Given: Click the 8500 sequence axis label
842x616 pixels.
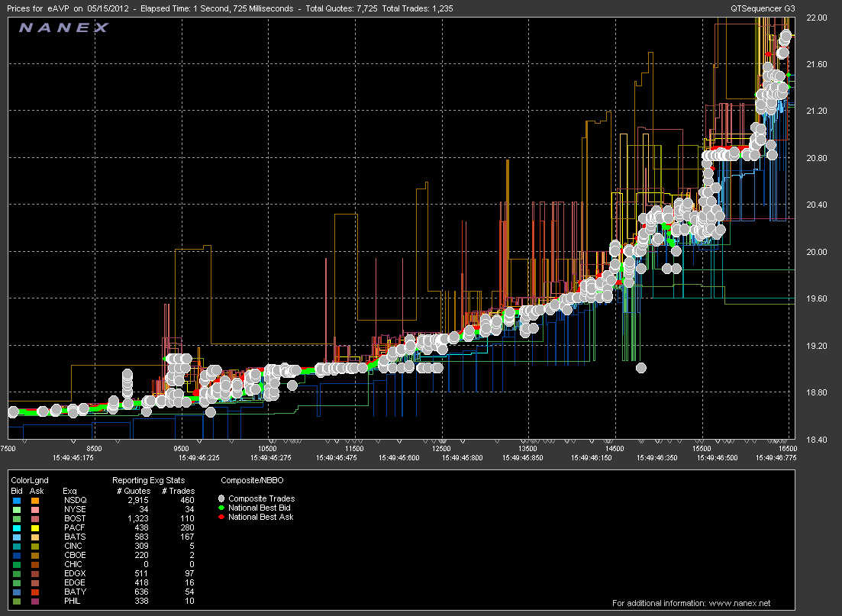Looking at the screenshot, I should pos(94,448).
